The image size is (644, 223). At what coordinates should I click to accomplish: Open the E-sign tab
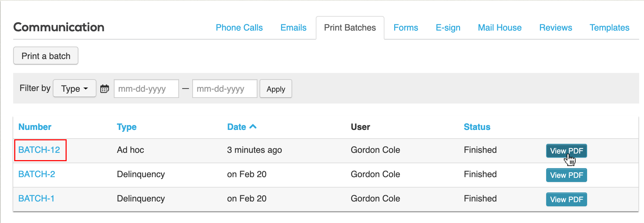(448, 28)
